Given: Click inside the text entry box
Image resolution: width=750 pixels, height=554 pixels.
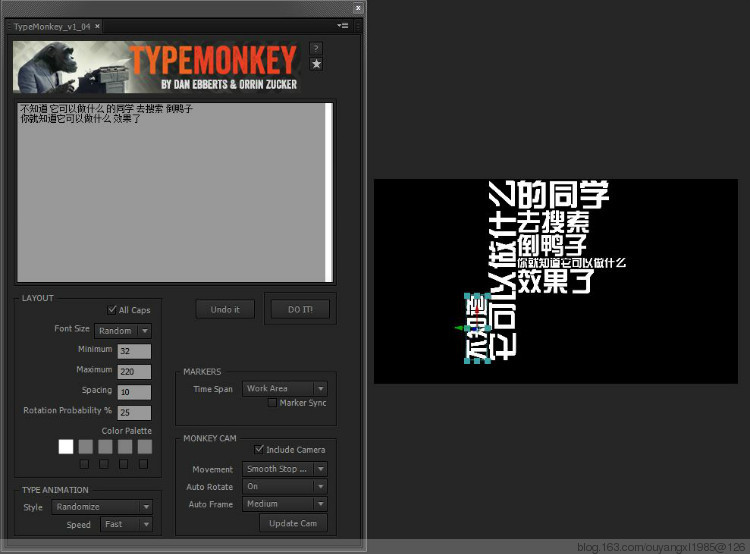Looking at the screenshot, I should click(171, 192).
